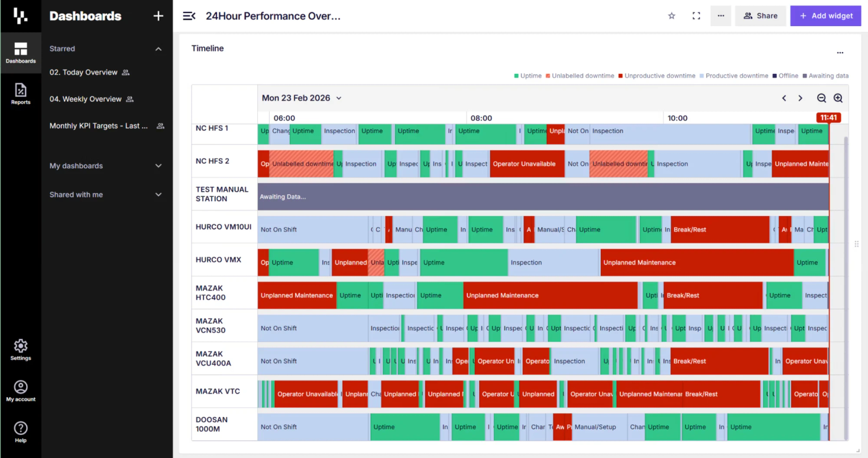Toggle Uptime in the legend
Viewport: 868px width, 458px height.
(528, 76)
